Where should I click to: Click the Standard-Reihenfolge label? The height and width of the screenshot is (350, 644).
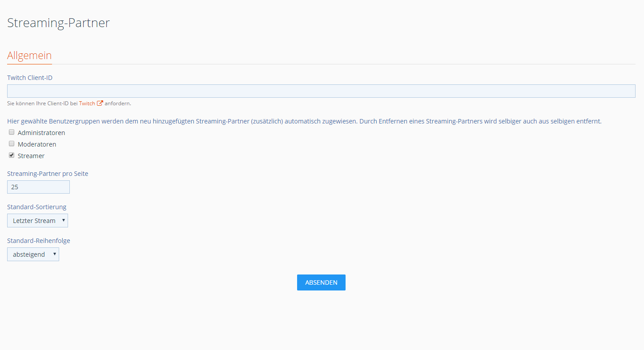coord(39,241)
